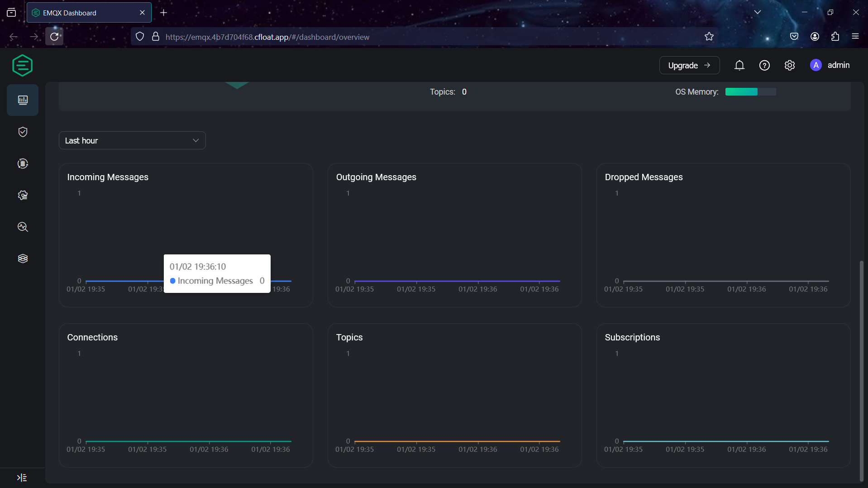Image resolution: width=868 pixels, height=488 pixels.
Task: Click the Outgoing Messages chart line
Action: pos(457,281)
